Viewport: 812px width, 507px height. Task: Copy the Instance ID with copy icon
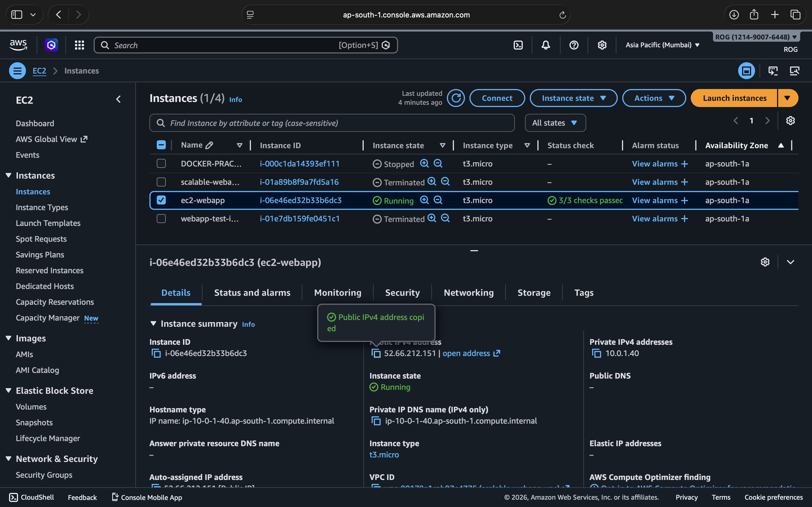156,353
